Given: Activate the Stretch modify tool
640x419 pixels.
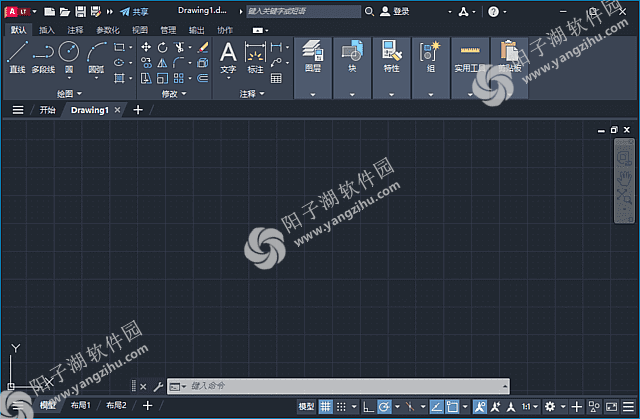Looking at the screenshot, I should pos(146,78).
